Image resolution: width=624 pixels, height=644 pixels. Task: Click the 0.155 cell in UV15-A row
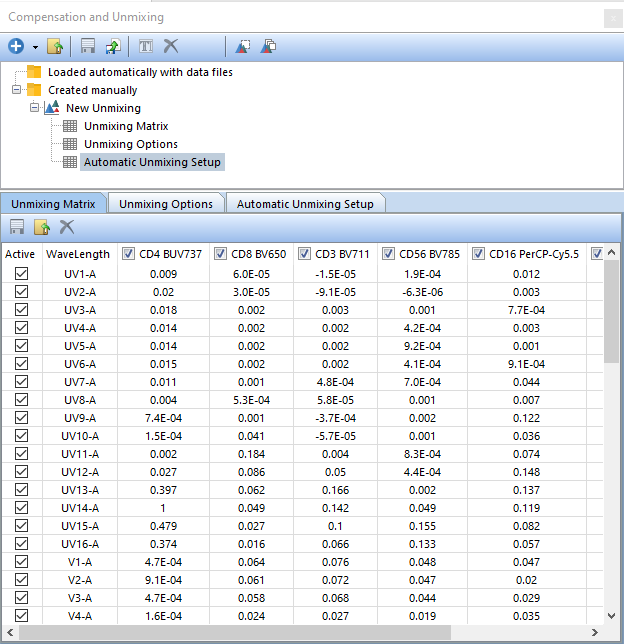(x=422, y=526)
